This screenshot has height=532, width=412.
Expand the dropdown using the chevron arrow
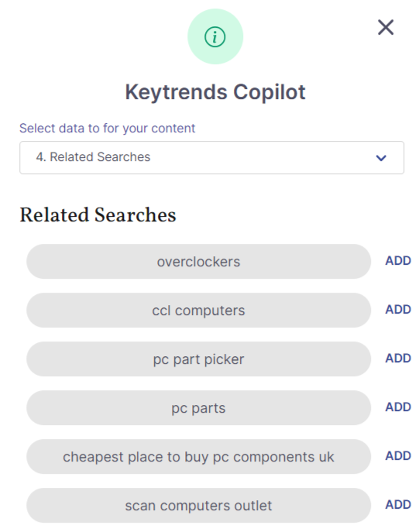(381, 158)
